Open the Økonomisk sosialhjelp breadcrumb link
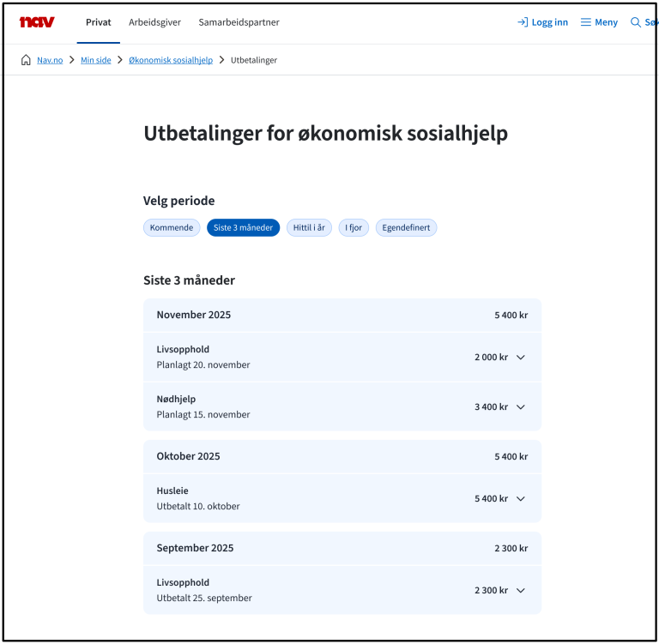Viewport: 659px width, 644px height. tap(171, 60)
